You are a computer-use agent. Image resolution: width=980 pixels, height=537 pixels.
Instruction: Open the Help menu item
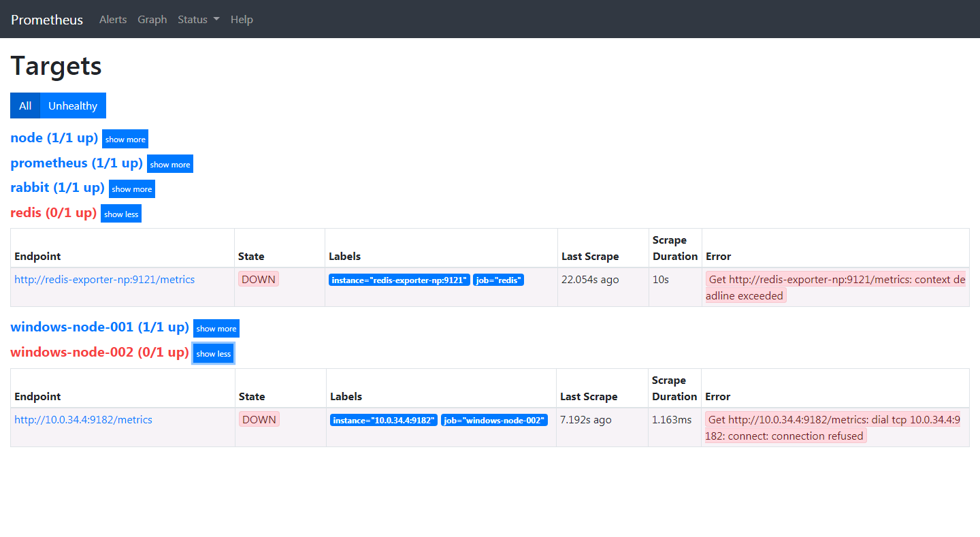[x=242, y=20]
